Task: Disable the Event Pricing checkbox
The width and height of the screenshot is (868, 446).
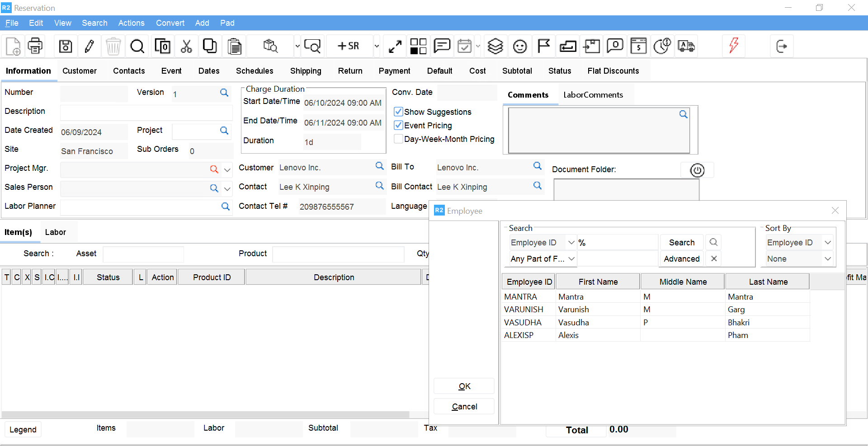Action: [398, 125]
